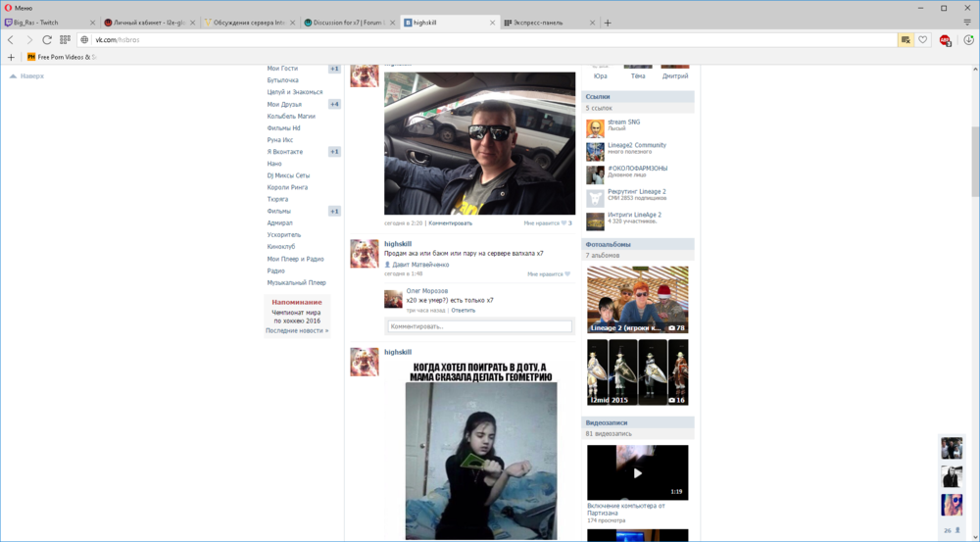Open the tab list menu at top right
This screenshot has height=542, width=980.
[969, 23]
